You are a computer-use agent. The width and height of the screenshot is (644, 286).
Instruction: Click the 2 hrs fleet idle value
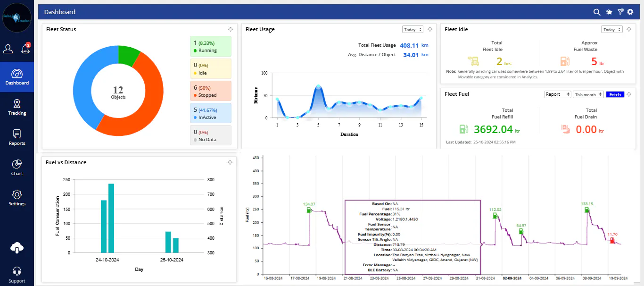tap(504, 62)
